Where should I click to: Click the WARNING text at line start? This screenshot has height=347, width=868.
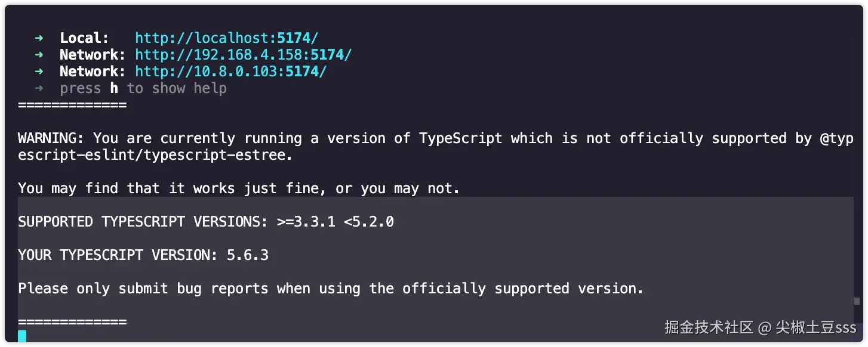pos(51,138)
